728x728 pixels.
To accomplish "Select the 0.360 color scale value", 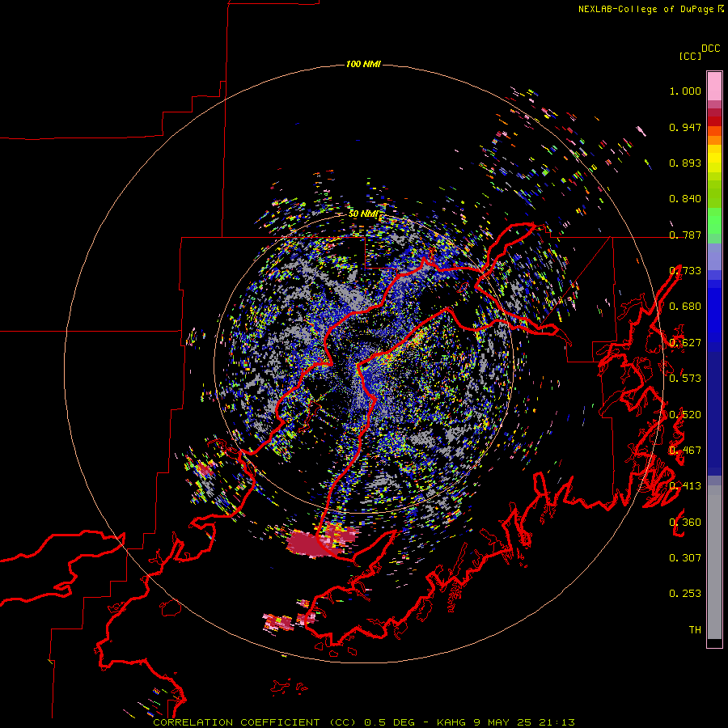I will click(x=685, y=523).
